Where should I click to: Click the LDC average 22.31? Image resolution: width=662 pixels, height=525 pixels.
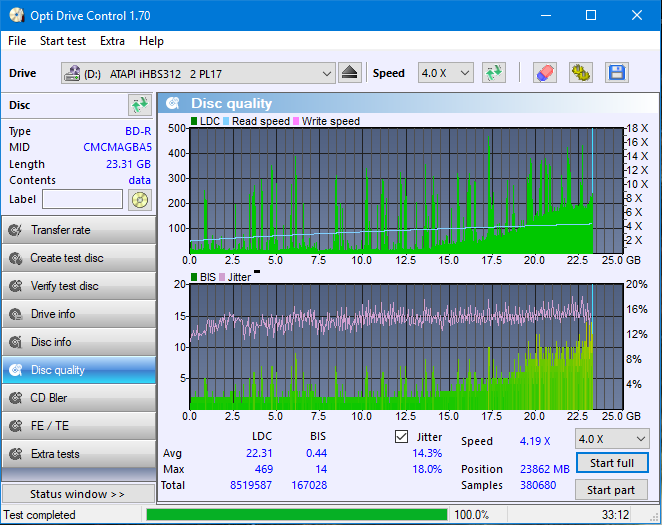259,453
